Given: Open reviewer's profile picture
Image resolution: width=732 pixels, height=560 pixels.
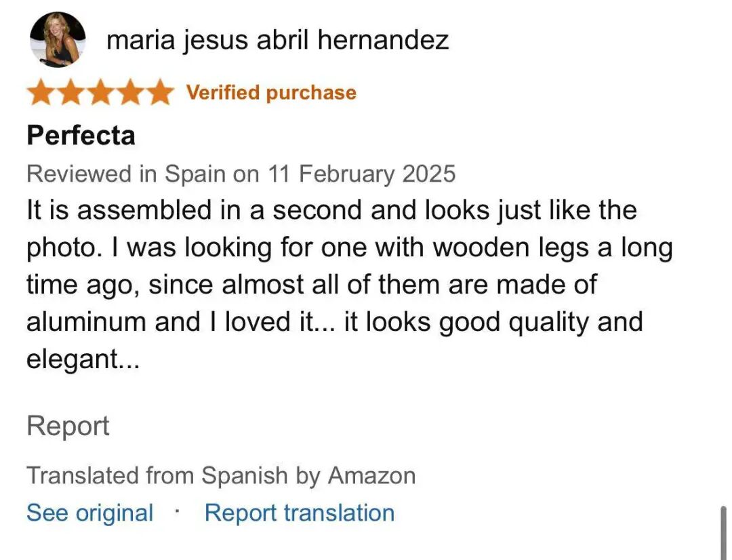Looking at the screenshot, I should 58,40.
